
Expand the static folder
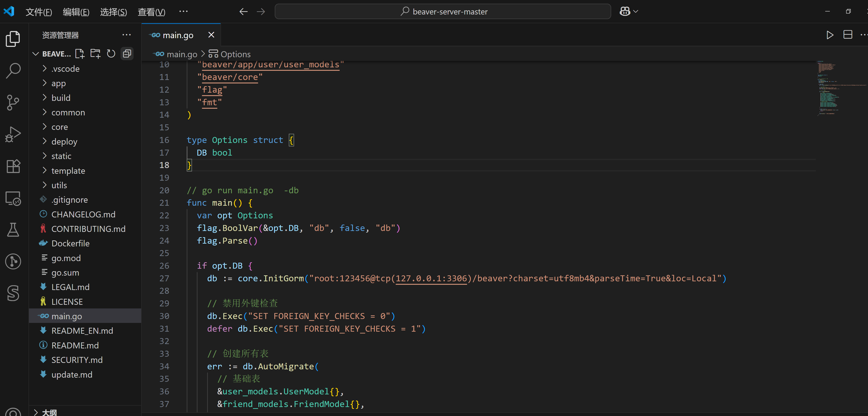[x=85, y=156]
